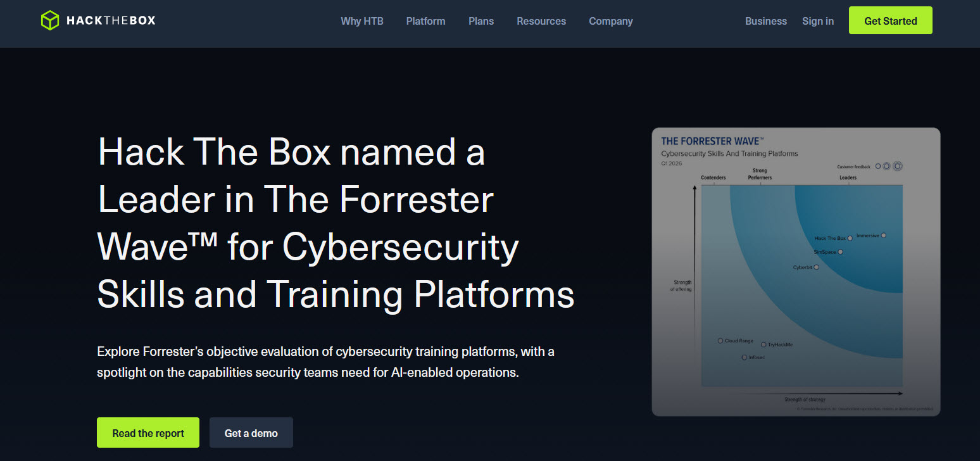Click the Hack The Box cube logo icon
Viewport: 980px width, 461px height.
coord(50,20)
